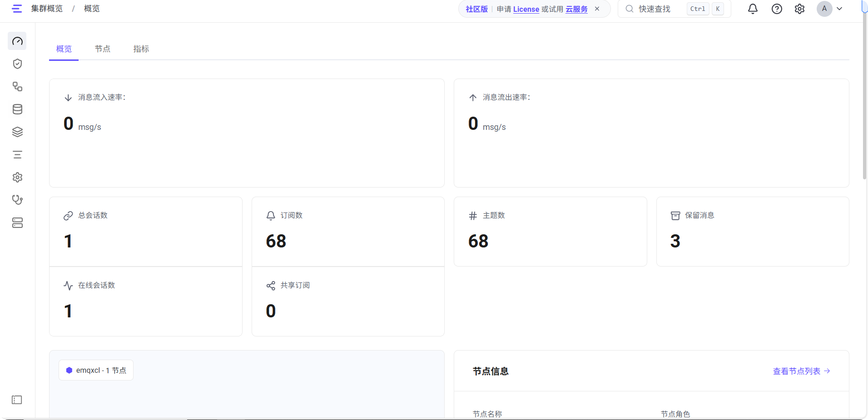Viewport: 868px width, 420px height.
Task: Open the Access Control shield icon
Action: 17,64
